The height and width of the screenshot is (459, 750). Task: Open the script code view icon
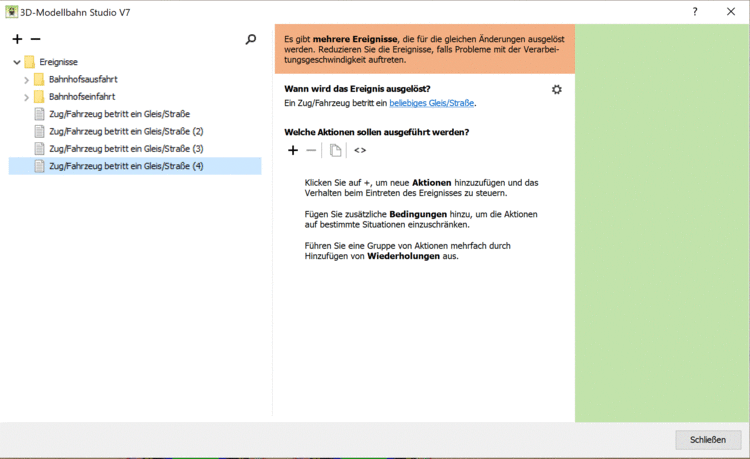[360, 150]
